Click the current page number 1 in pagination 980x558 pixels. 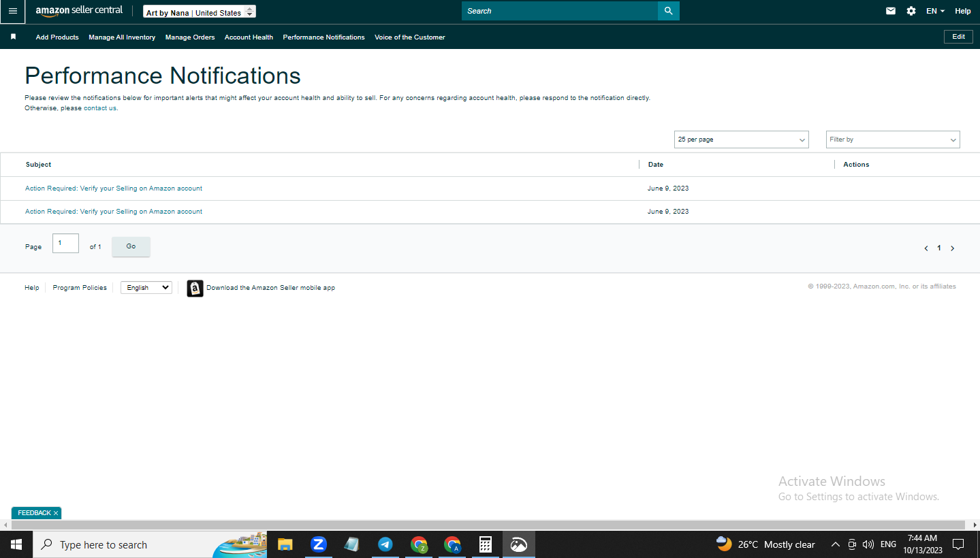(x=939, y=248)
